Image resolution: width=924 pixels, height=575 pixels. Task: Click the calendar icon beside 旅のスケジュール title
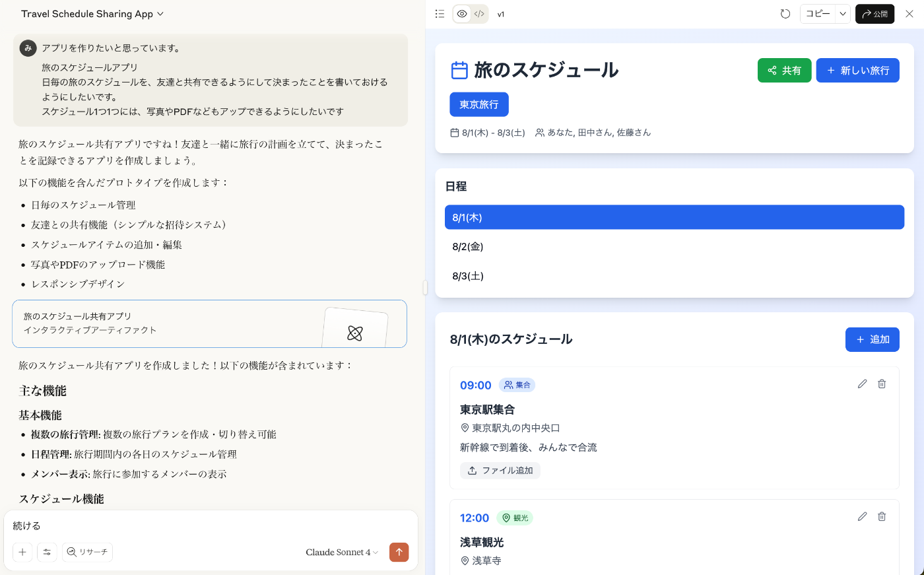pos(459,71)
